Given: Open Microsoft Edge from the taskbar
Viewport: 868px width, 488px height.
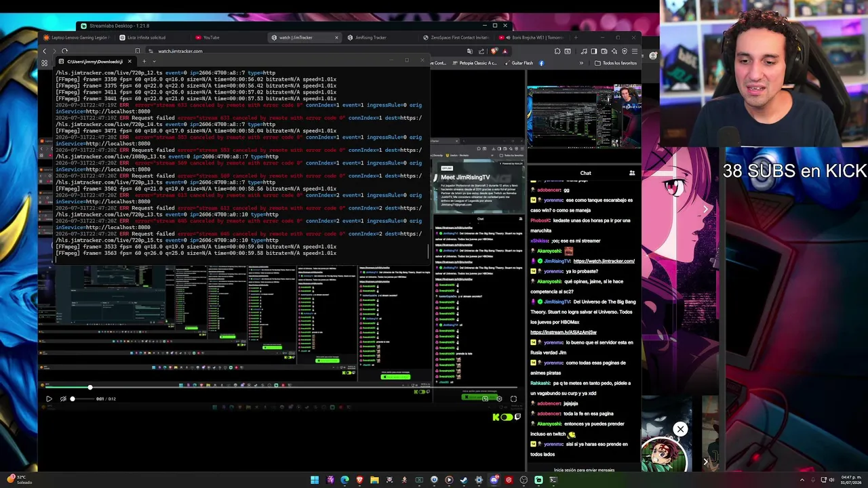Looking at the screenshot, I should pyautogui.click(x=344, y=480).
